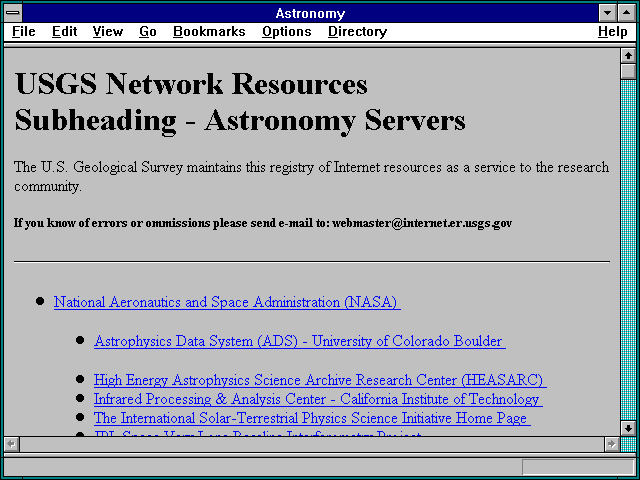Open the Edit menu
The width and height of the screenshot is (640, 480).
click(64, 31)
